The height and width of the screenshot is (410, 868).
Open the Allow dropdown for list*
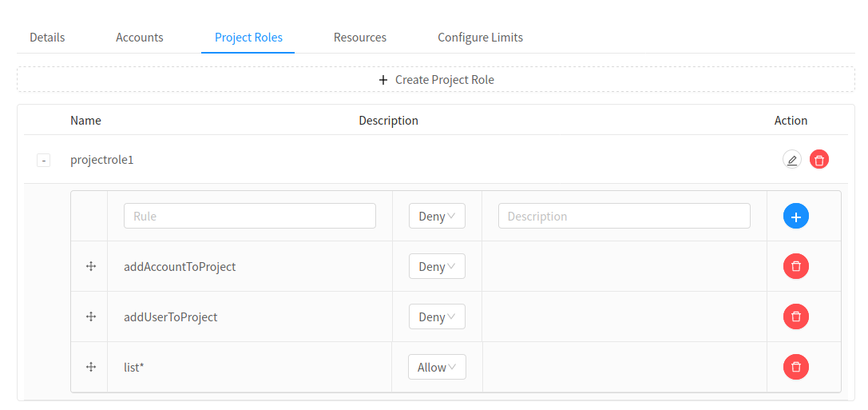coord(438,367)
